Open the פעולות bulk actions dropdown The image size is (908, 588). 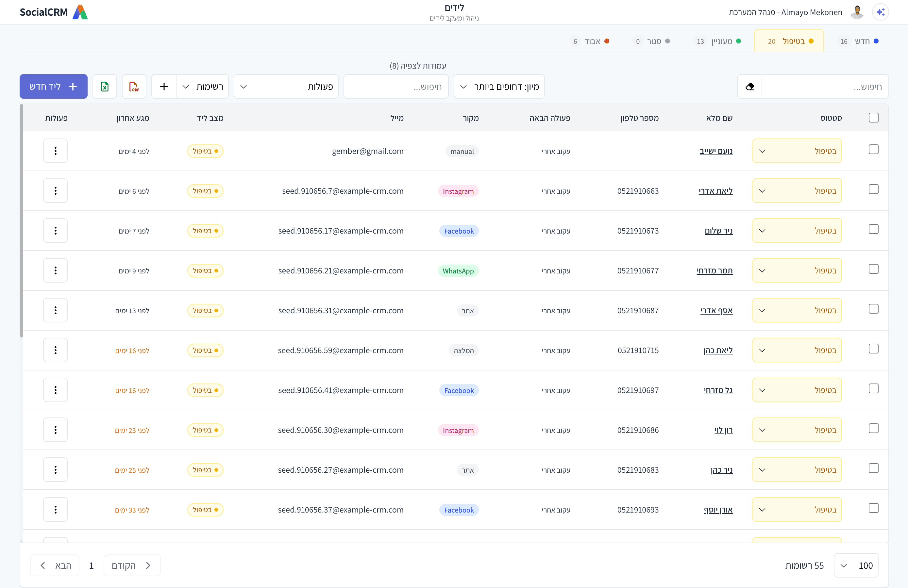click(x=286, y=87)
